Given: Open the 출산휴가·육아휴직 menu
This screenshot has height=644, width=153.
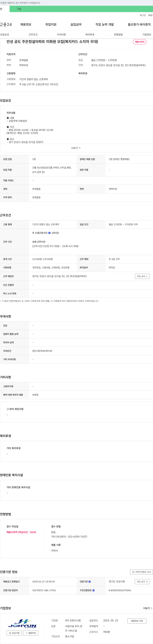Looking at the screenshot, I should click(139, 24).
